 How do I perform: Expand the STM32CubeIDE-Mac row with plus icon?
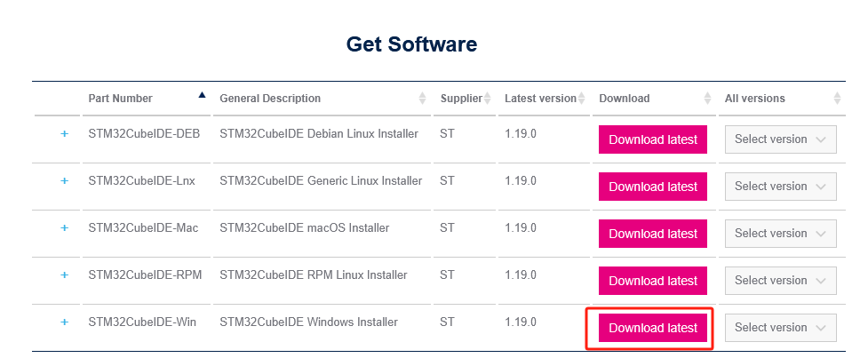pyautogui.click(x=64, y=228)
